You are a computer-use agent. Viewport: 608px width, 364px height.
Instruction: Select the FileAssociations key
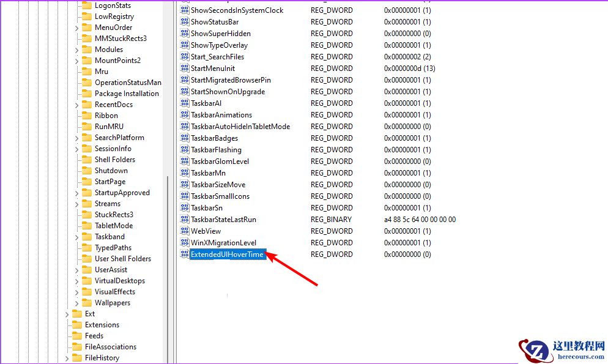click(x=111, y=346)
